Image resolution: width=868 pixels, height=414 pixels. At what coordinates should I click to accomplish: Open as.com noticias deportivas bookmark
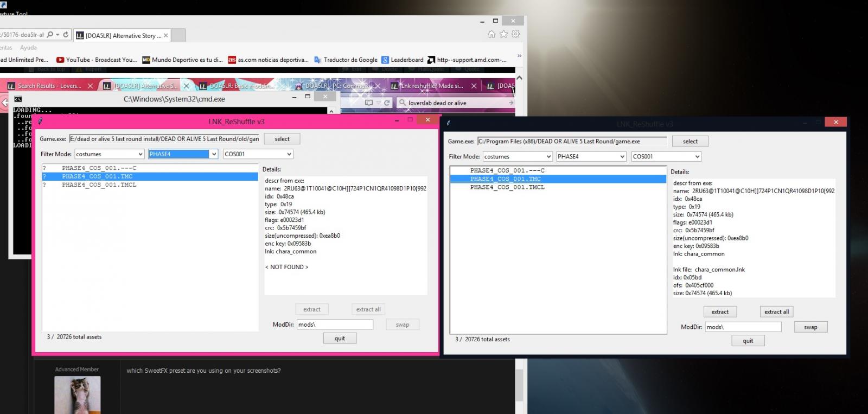[x=268, y=60]
